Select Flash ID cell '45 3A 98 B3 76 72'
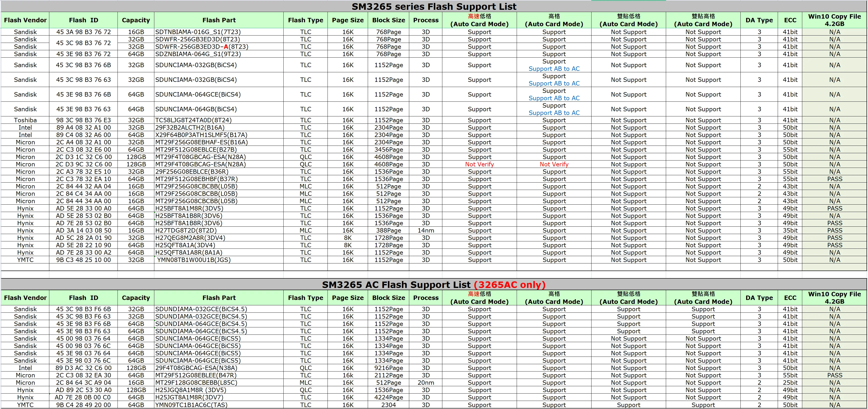The width and height of the screenshot is (868, 409). [x=84, y=32]
